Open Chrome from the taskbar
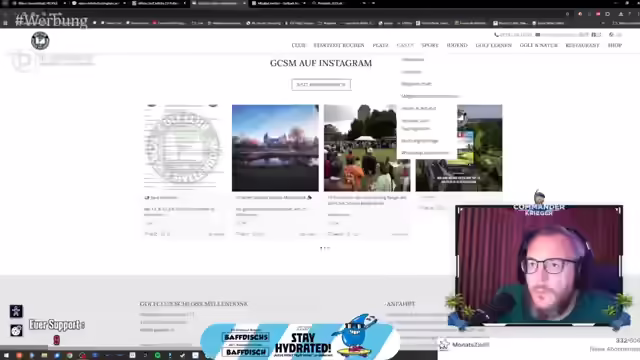 (69, 356)
